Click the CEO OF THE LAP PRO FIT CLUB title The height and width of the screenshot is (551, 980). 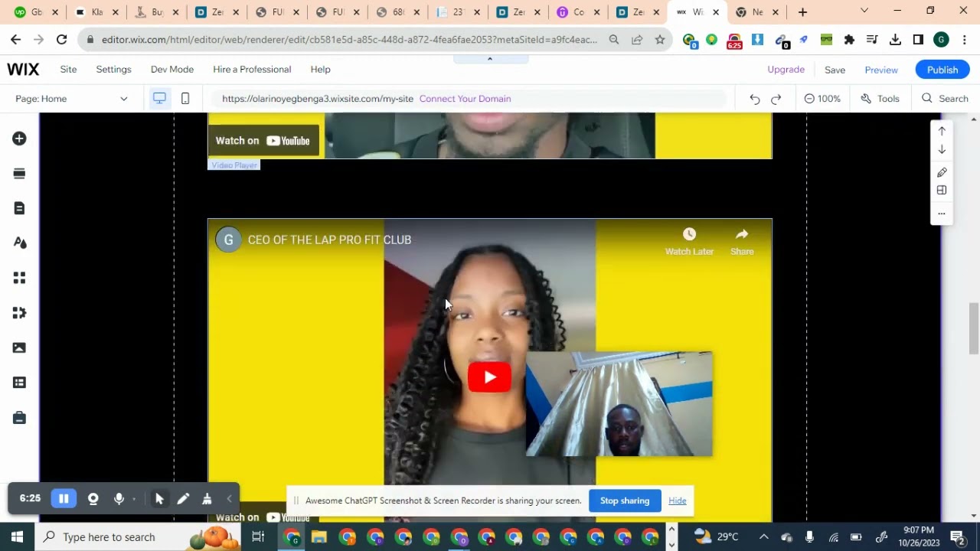(x=329, y=240)
